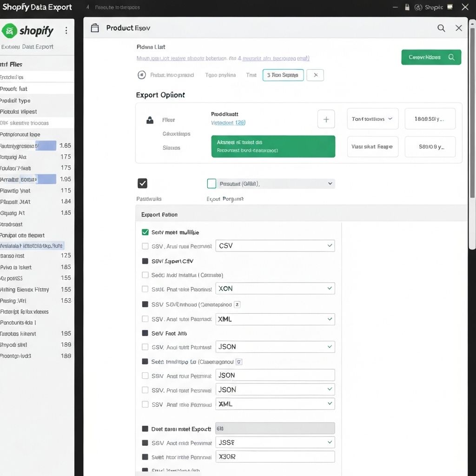The image size is (476, 476).
Task: Click the back arrow in the title bar
Action: (x=88, y=7)
